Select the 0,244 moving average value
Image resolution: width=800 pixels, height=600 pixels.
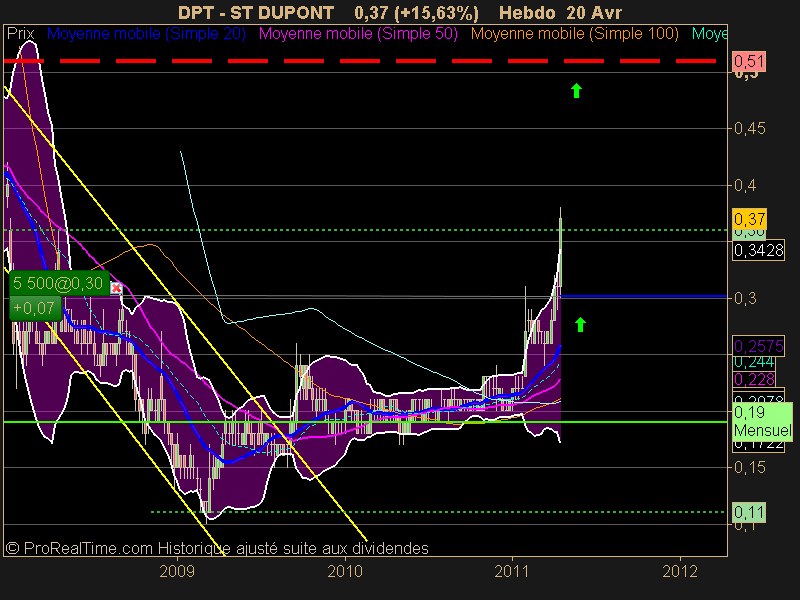pyautogui.click(x=754, y=363)
